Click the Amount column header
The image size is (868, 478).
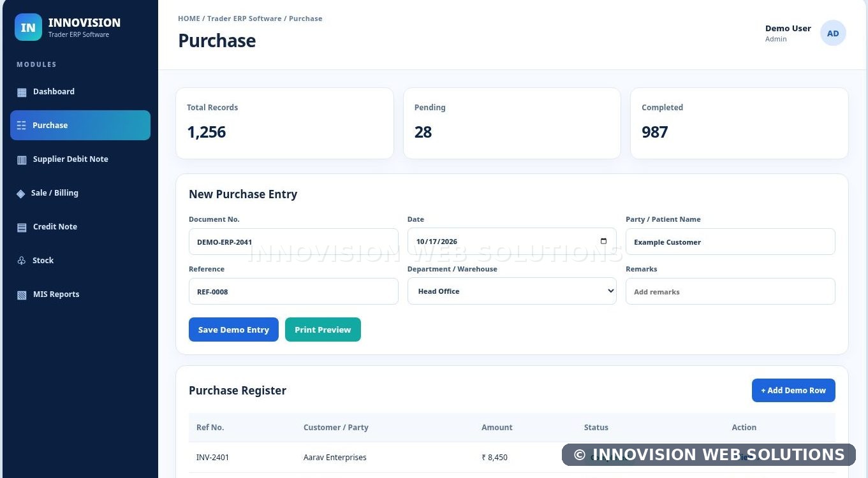point(497,428)
